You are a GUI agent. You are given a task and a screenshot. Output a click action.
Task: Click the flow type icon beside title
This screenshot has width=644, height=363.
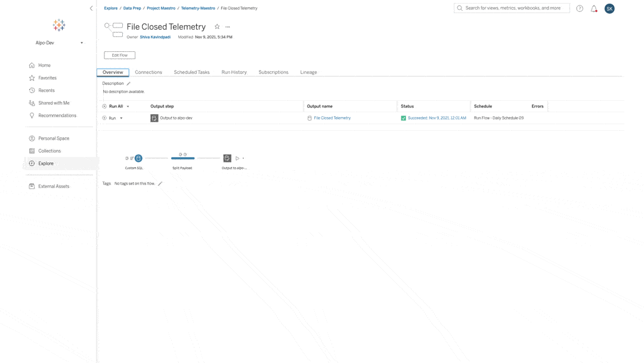114,30
